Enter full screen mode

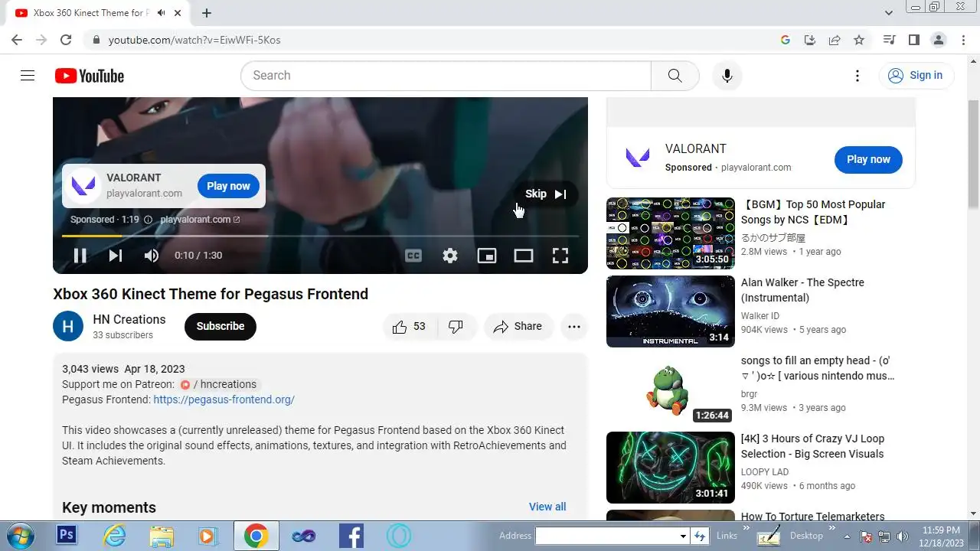click(x=560, y=256)
